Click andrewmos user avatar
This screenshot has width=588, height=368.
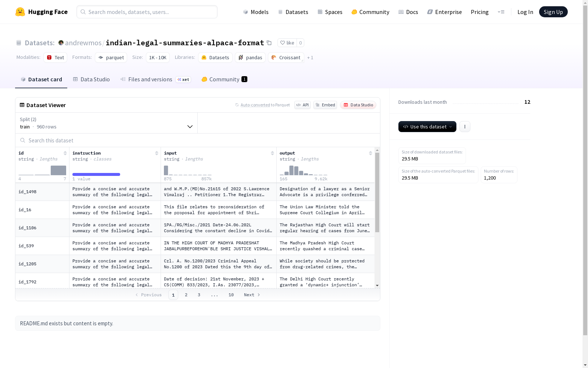61,43
